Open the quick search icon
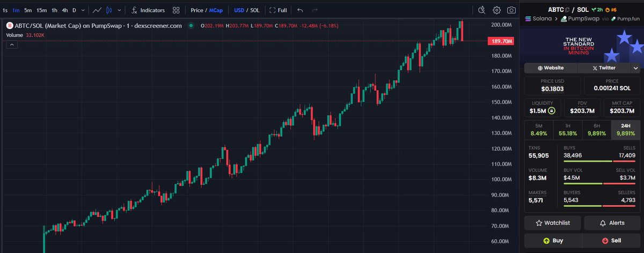This screenshot has width=644, height=253. pos(481,10)
